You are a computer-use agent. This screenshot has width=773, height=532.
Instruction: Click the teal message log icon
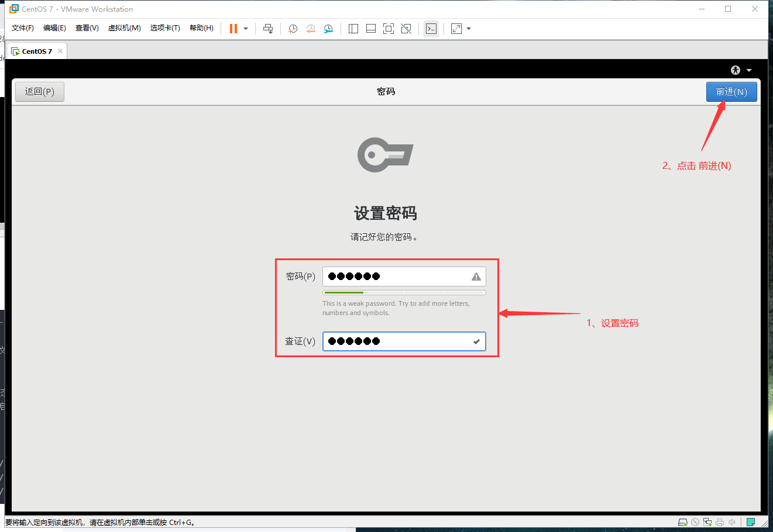[x=751, y=522]
